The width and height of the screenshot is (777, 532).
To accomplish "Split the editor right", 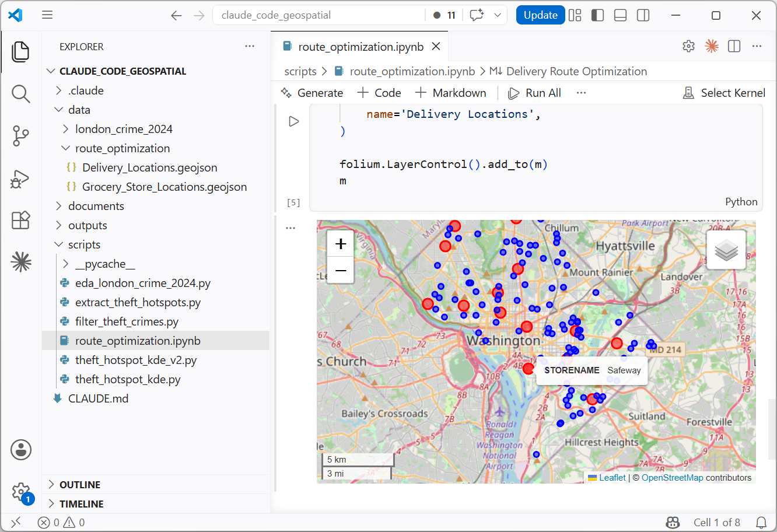I will point(734,46).
